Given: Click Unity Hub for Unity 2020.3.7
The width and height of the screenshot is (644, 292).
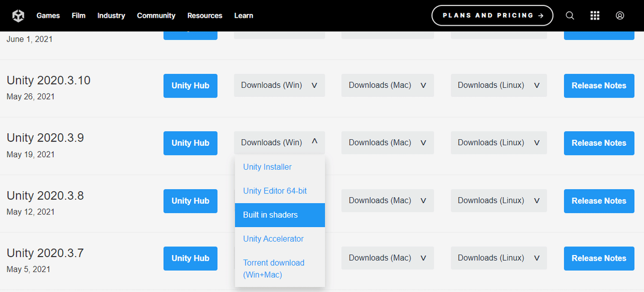Looking at the screenshot, I should pos(191,258).
